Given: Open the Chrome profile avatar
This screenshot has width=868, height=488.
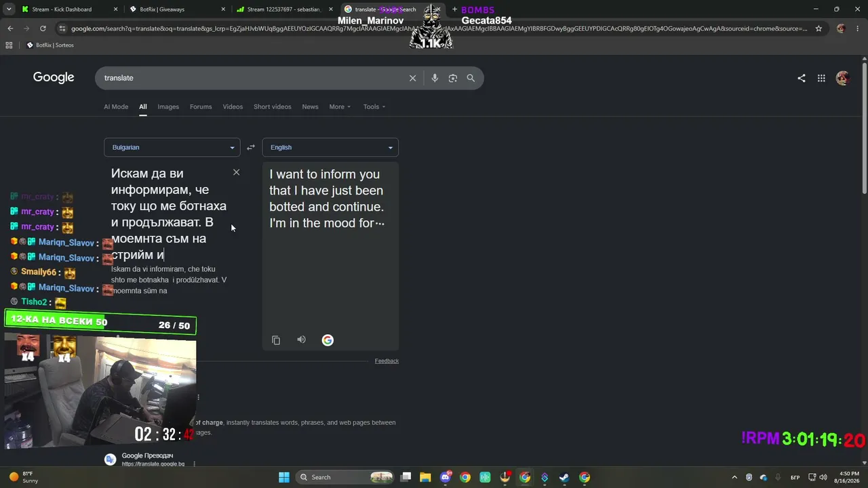Looking at the screenshot, I should tap(841, 28).
